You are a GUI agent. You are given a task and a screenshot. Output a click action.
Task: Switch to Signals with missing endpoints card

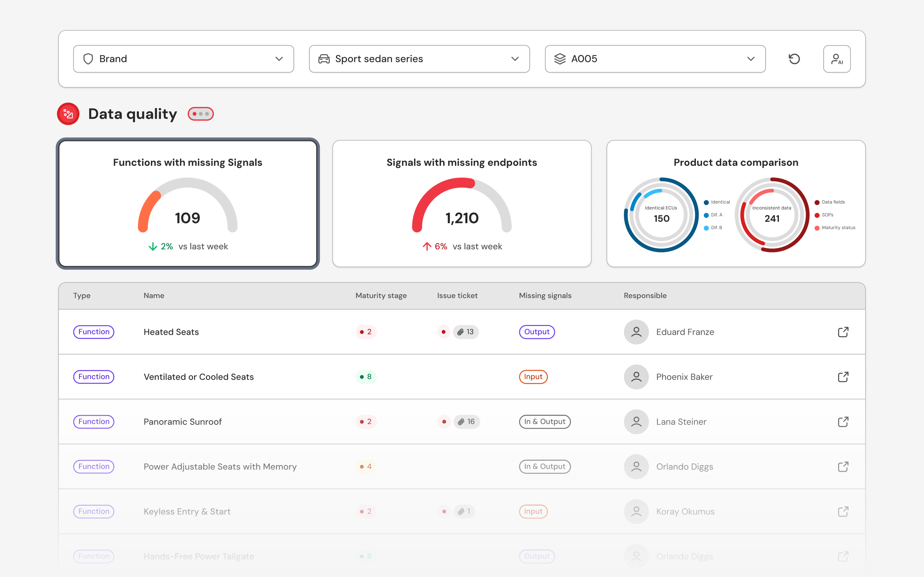(x=462, y=203)
